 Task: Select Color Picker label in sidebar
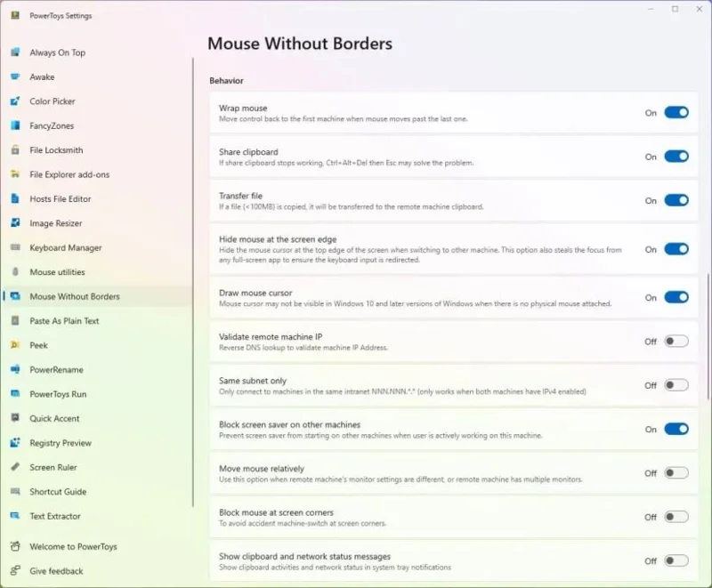click(x=53, y=101)
